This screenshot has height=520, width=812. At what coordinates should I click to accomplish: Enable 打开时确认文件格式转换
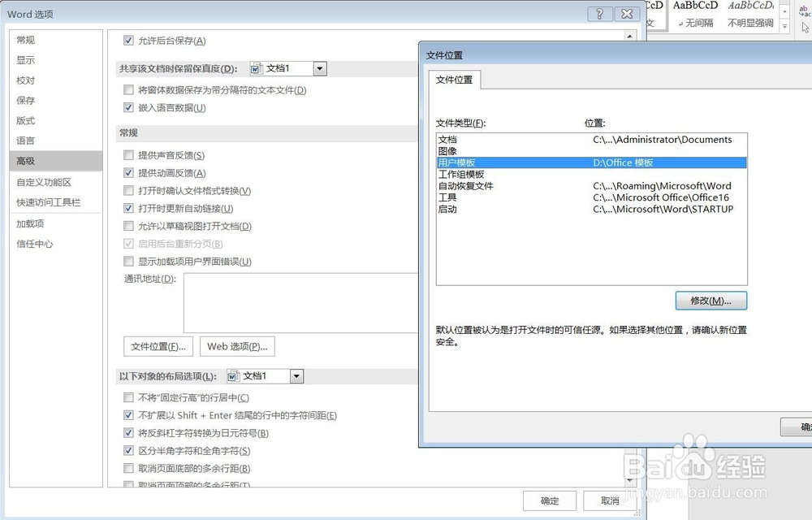coord(128,190)
